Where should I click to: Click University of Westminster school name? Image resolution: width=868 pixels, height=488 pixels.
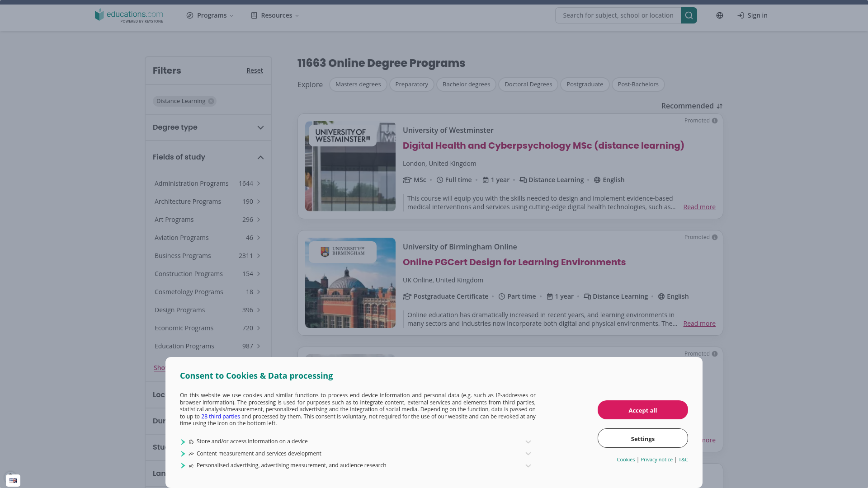point(448,130)
